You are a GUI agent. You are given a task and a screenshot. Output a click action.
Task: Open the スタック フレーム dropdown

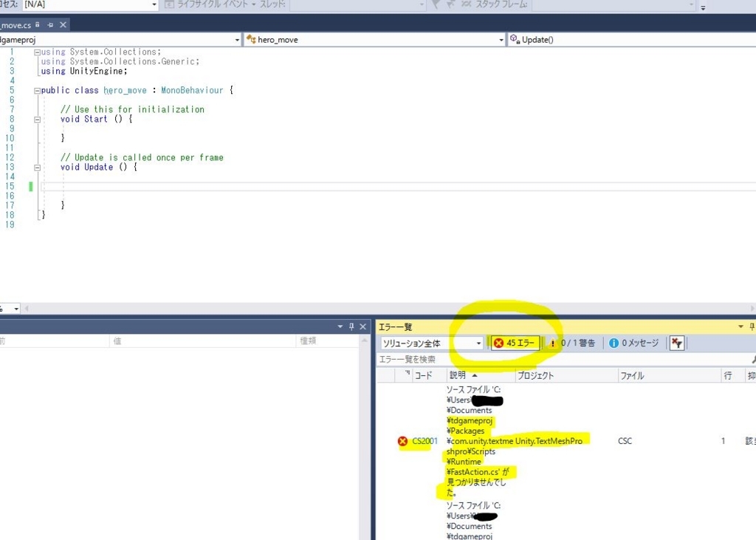pyautogui.click(x=614, y=5)
